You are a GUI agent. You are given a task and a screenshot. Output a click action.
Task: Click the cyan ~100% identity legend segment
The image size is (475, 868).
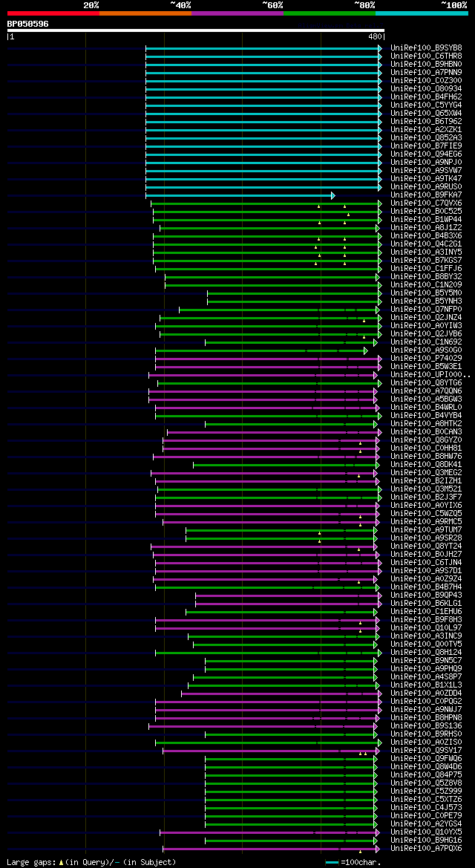tap(422, 13)
